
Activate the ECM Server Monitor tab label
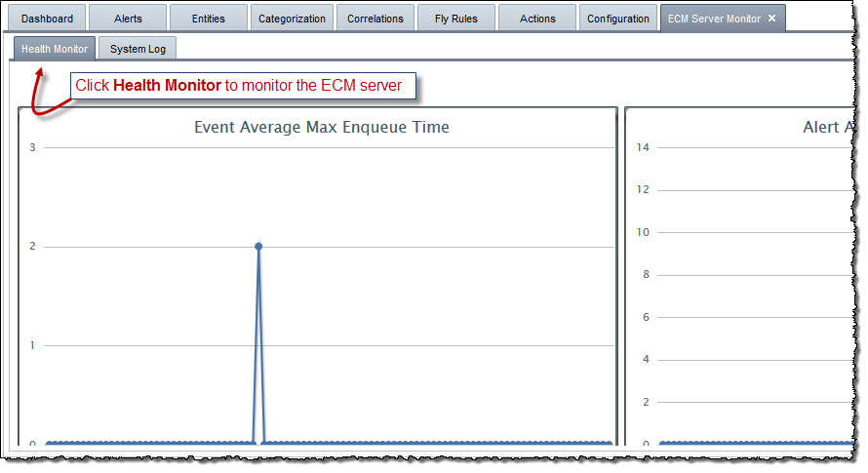[x=714, y=19]
